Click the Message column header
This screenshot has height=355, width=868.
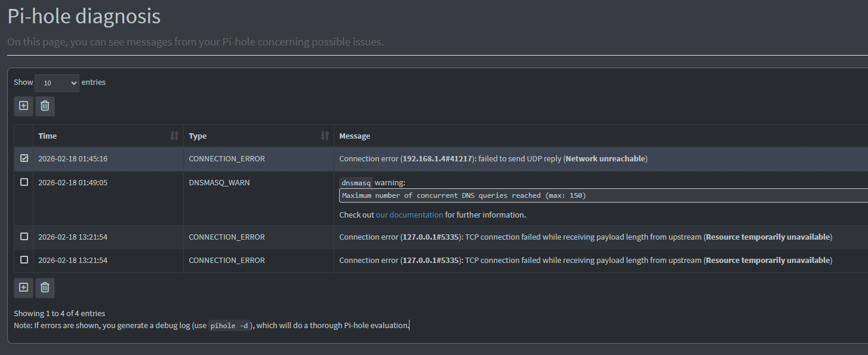[x=601, y=136]
